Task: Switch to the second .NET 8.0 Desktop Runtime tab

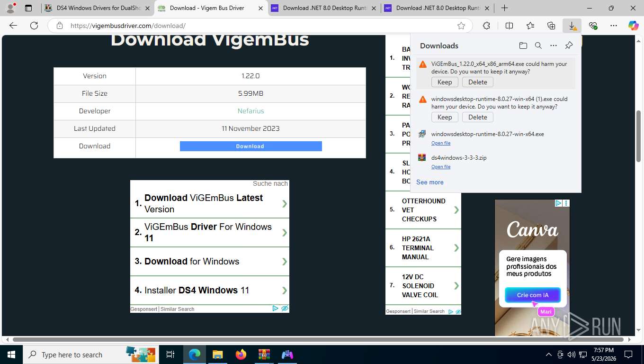Action: 437,8
